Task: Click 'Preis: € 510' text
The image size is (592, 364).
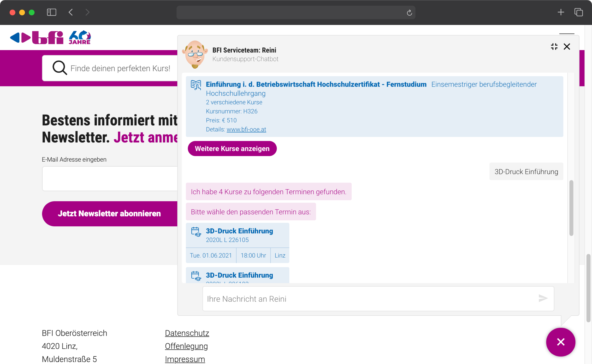Action: (x=221, y=120)
